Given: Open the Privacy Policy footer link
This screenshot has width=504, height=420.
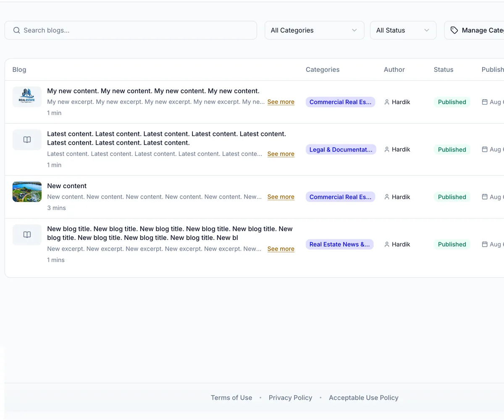Looking at the screenshot, I should tap(290, 398).
